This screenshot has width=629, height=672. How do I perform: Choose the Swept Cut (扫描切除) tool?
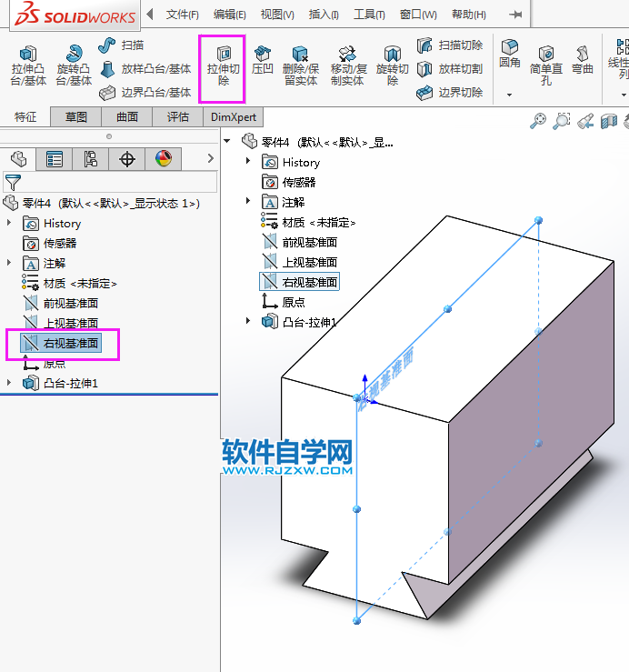tap(450, 45)
